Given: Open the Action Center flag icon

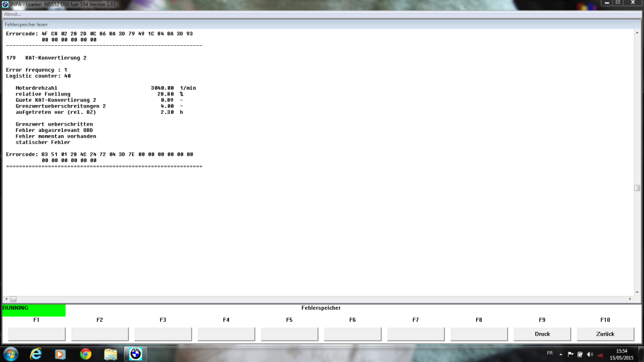Looking at the screenshot, I should pyautogui.click(x=570, y=354).
